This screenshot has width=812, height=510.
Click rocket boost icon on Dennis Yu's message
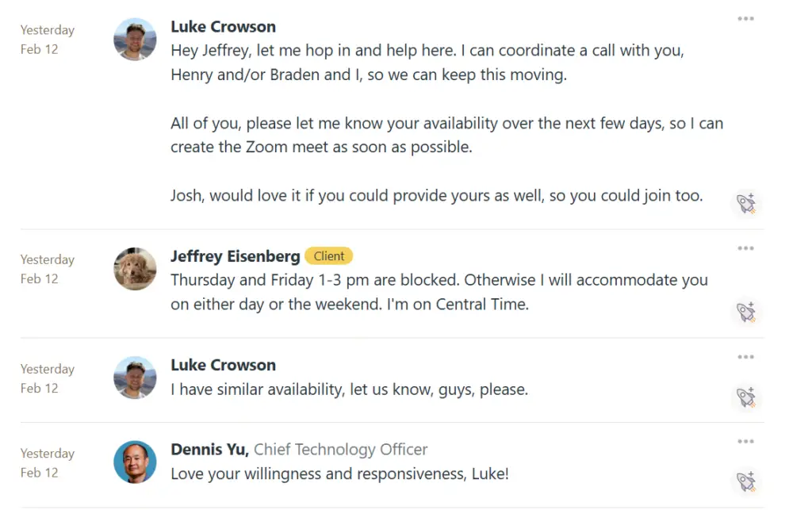click(746, 481)
